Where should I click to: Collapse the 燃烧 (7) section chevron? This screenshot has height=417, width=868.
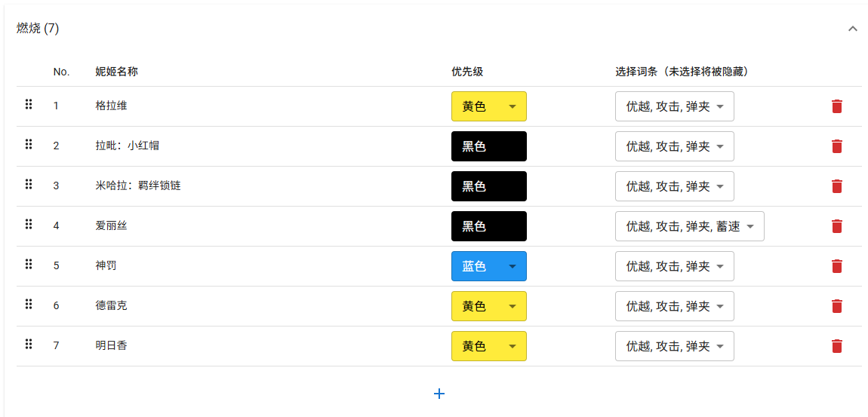click(853, 29)
